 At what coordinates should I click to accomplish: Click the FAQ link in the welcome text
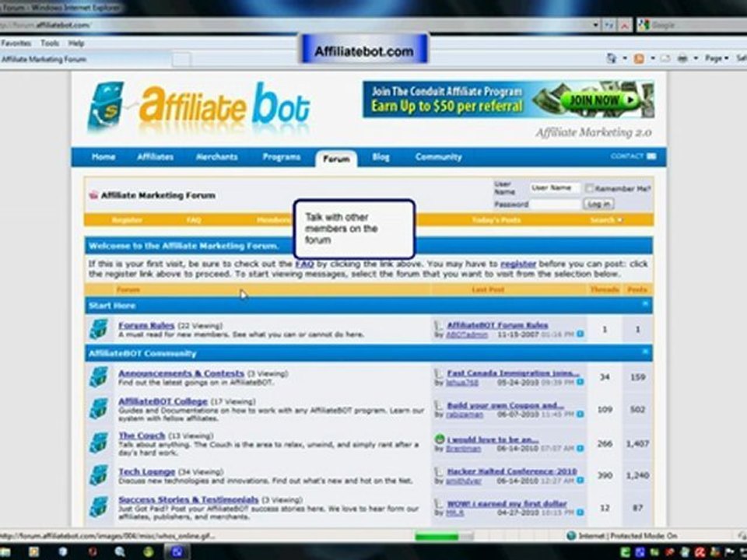pyautogui.click(x=304, y=264)
